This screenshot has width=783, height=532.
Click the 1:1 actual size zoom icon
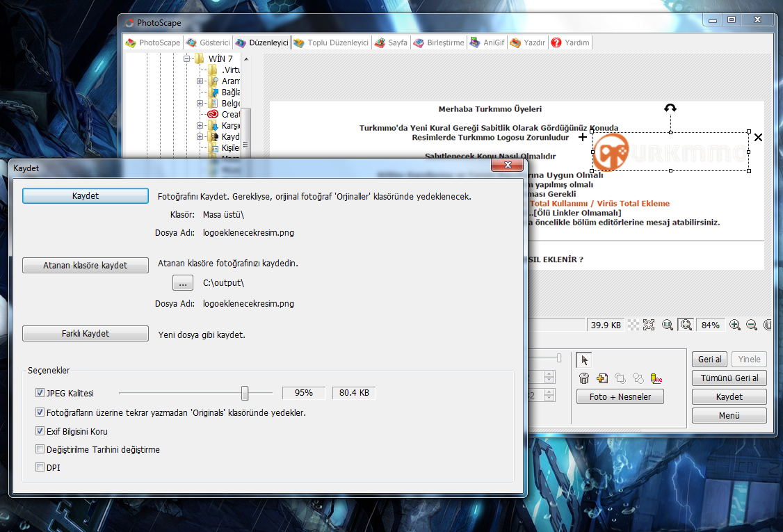(667, 325)
